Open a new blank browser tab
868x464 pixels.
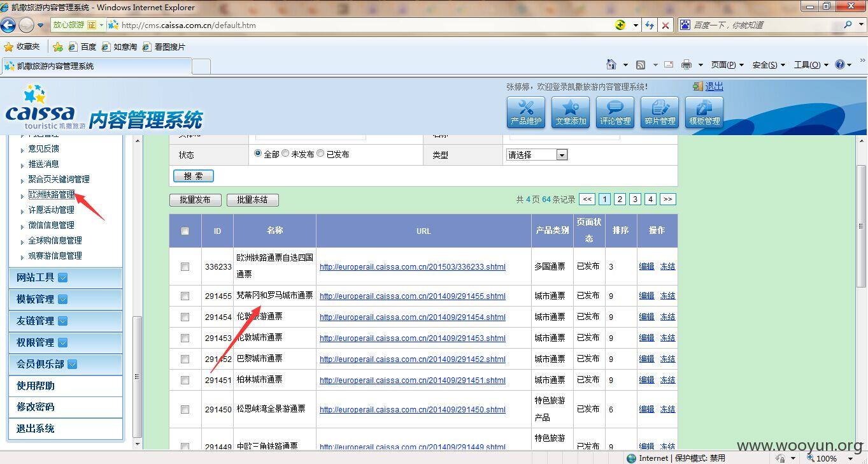(x=201, y=66)
